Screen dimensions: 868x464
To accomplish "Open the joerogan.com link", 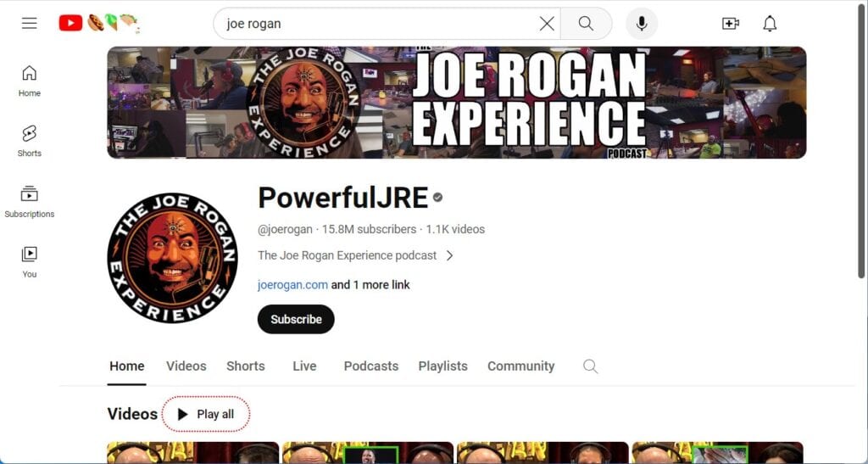I will pos(292,285).
